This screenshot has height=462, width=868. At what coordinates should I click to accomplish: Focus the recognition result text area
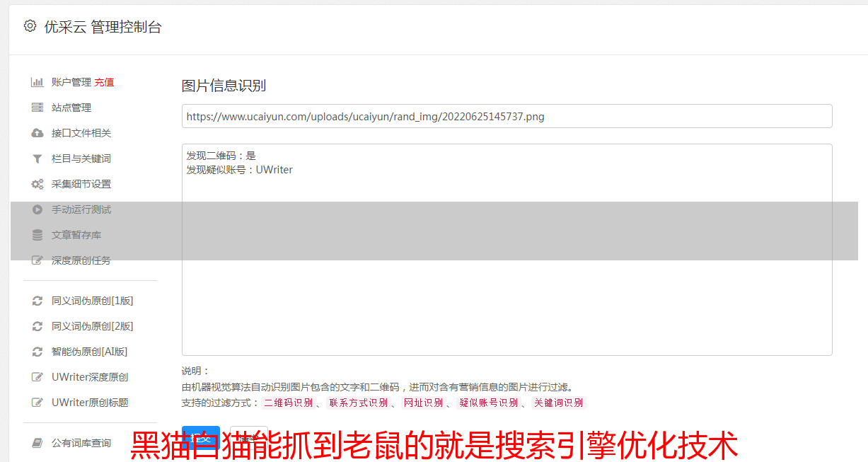[507, 250]
